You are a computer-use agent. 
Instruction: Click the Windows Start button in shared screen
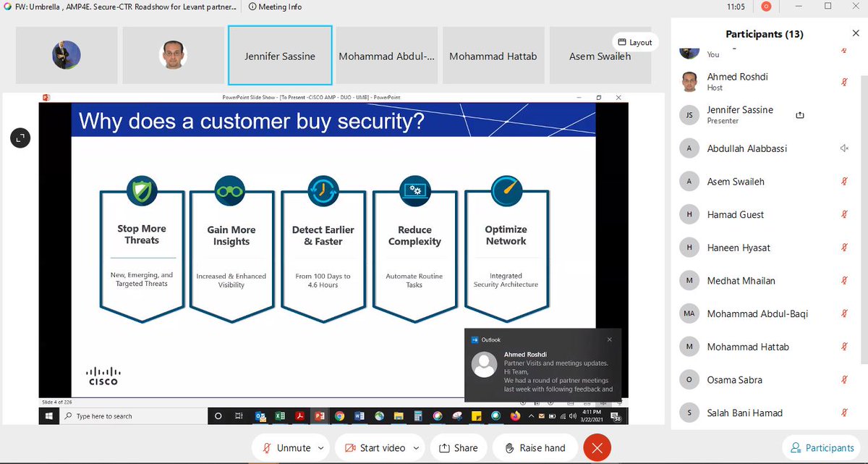48,416
